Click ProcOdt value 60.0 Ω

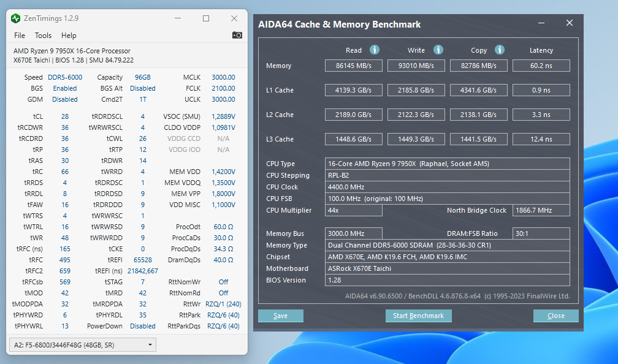click(x=223, y=227)
